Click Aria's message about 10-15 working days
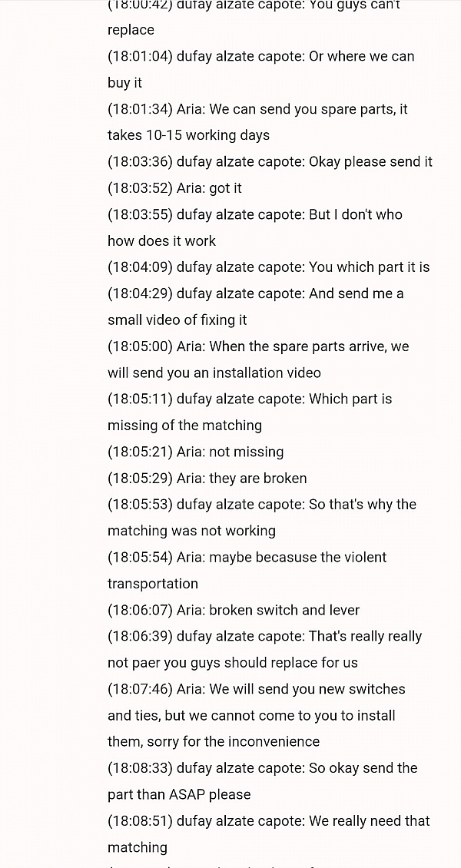Viewport: 461px width, 868px height. [257, 122]
